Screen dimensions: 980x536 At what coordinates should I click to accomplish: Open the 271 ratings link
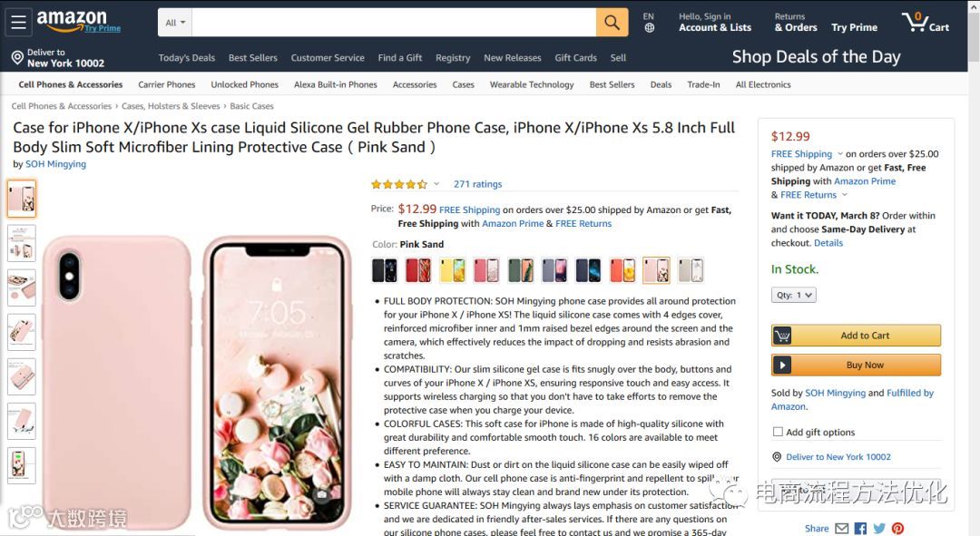click(477, 184)
